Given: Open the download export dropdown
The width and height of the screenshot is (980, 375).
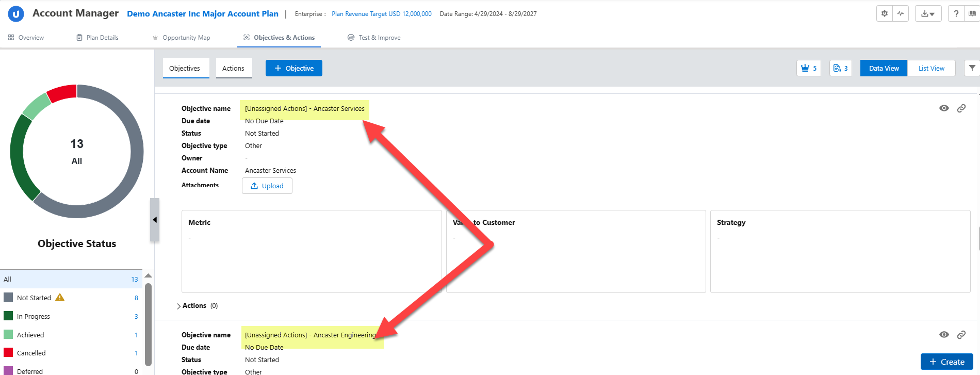Looking at the screenshot, I should [x=928, y=14].
